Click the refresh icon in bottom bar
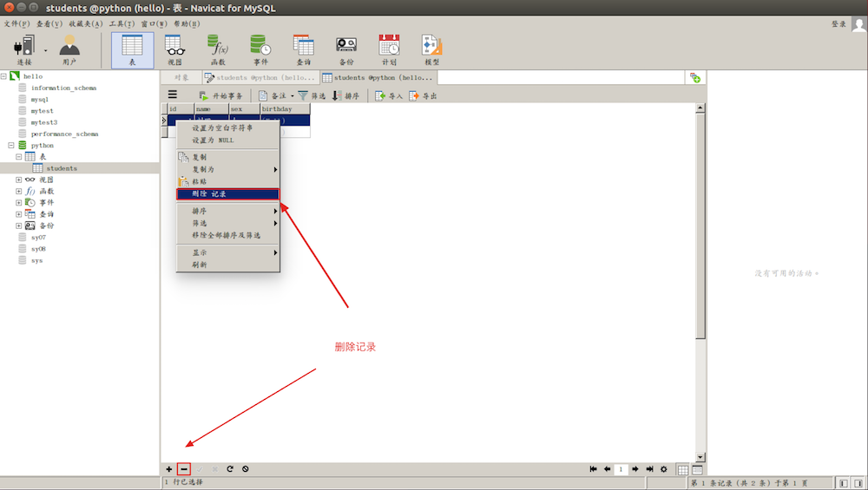 click(230, 469)
